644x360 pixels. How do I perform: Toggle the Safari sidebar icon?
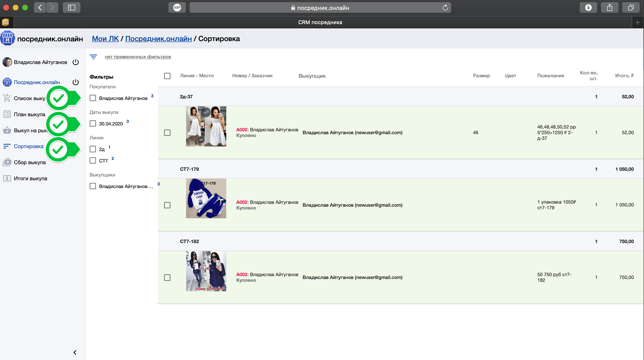click(71, 8)
